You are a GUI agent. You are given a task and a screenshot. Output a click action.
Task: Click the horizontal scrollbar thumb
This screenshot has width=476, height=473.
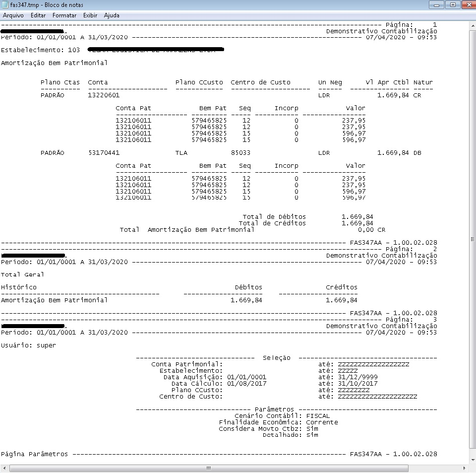click(x=209, y=468)
